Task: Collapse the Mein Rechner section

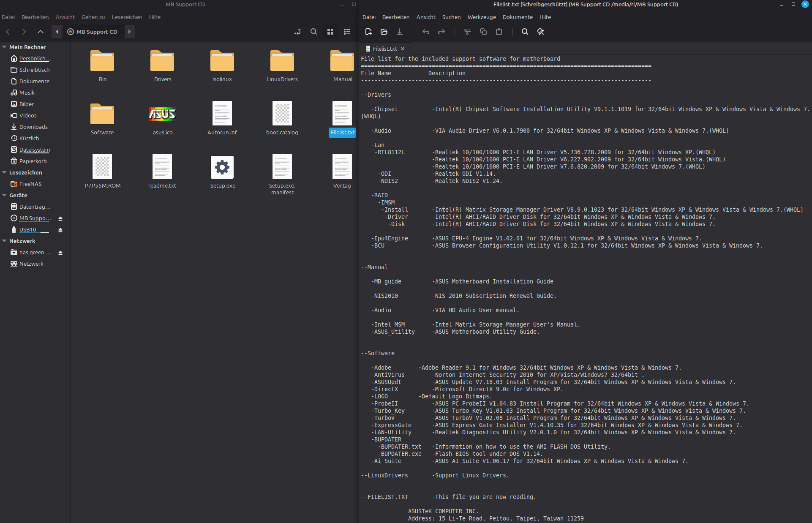Action: 4,47
